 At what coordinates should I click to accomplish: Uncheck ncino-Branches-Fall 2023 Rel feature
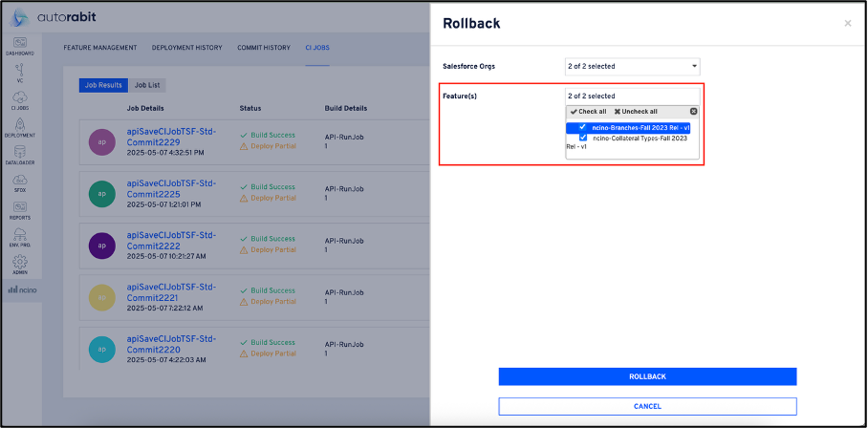pos(582,127)
